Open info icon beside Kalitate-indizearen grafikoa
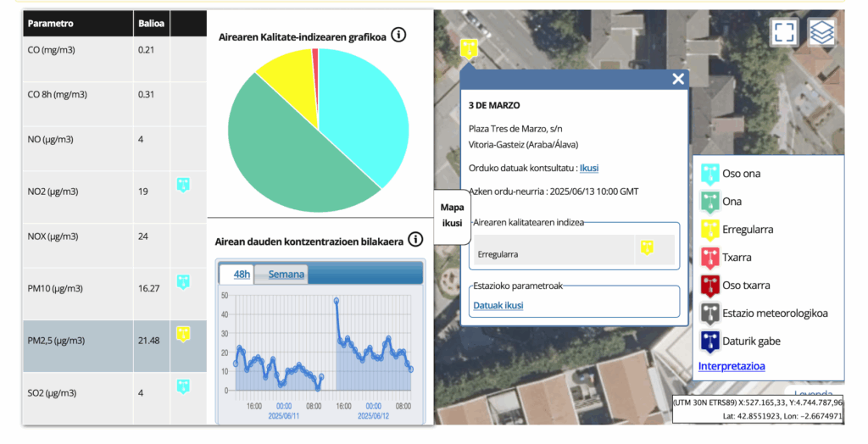 [398, 36]
